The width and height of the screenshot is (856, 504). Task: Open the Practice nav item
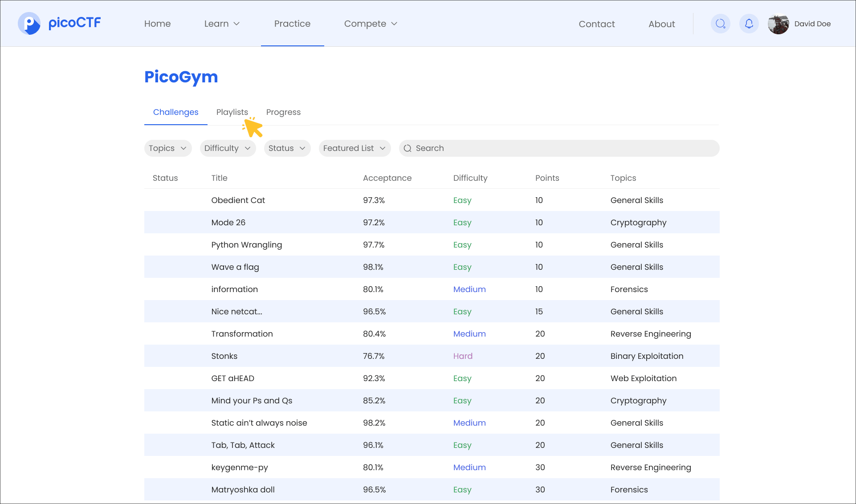(292, 24)
